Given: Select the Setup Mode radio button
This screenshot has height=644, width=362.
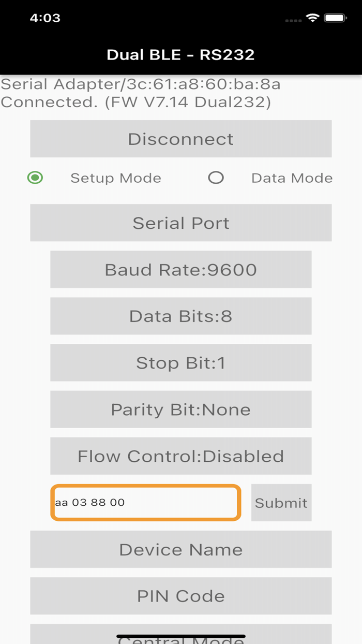Looking at the screenshot, I should [x=35, y=178].
